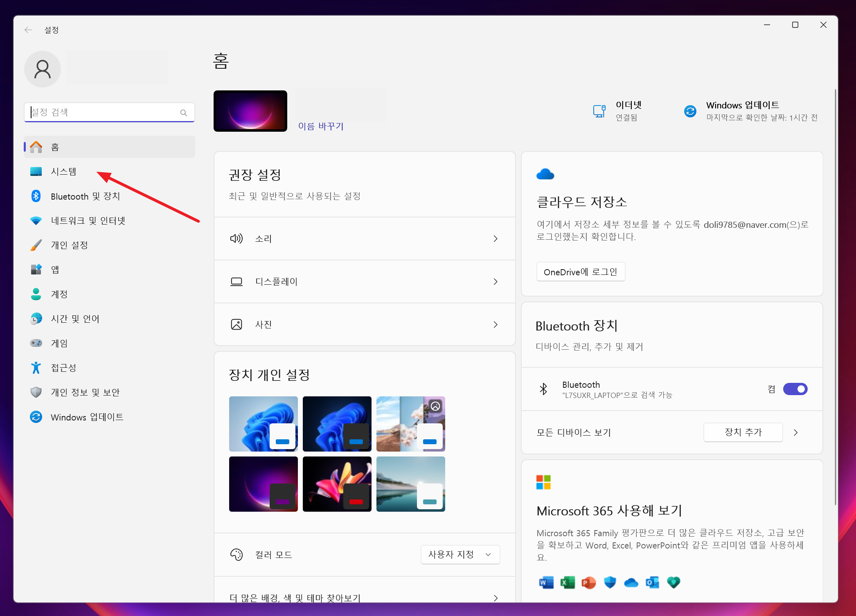Open the Windows Update sidebar icon
The height and width of the screenshot is (616, 856).
click(36, 417)
